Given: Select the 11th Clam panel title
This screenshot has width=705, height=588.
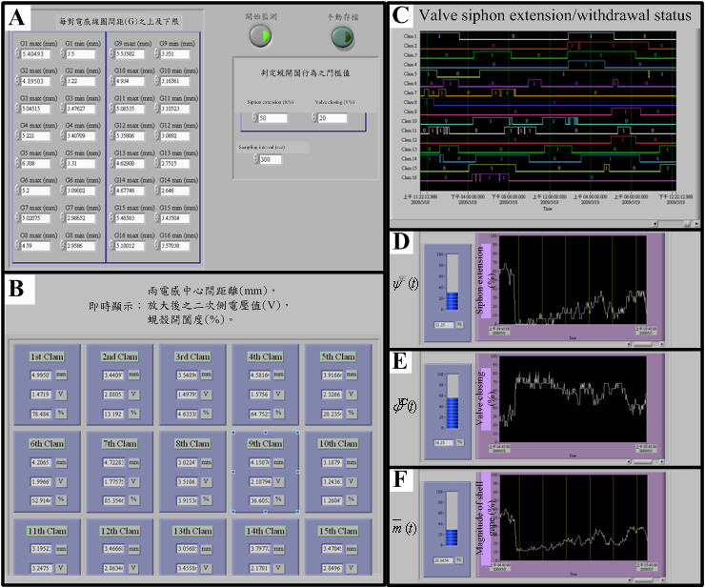Looking at the screenshot, I should coord(48,532).
